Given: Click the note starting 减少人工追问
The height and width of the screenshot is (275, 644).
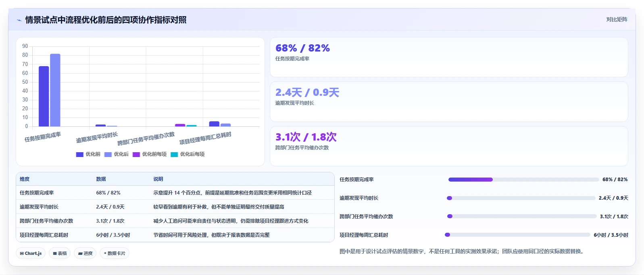Looking at the screenshot, I should tap(231, 221).
